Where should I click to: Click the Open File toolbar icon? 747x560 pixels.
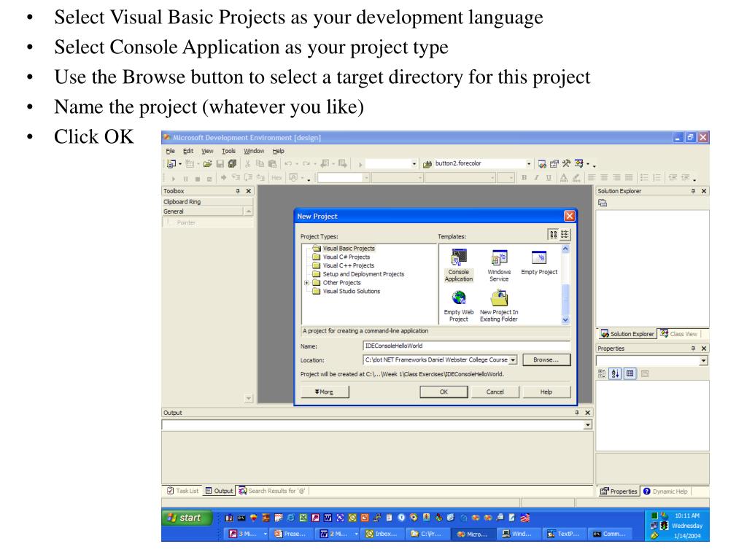207,164
